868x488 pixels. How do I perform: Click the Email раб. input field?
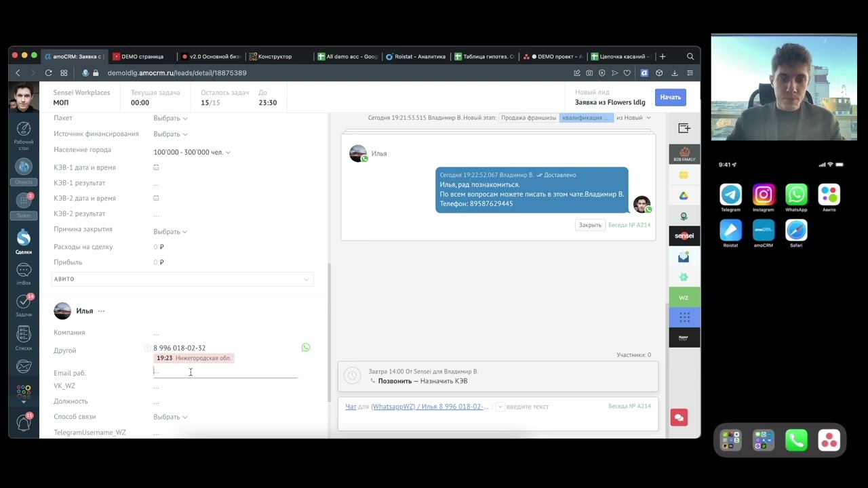[x=225, y=371]
